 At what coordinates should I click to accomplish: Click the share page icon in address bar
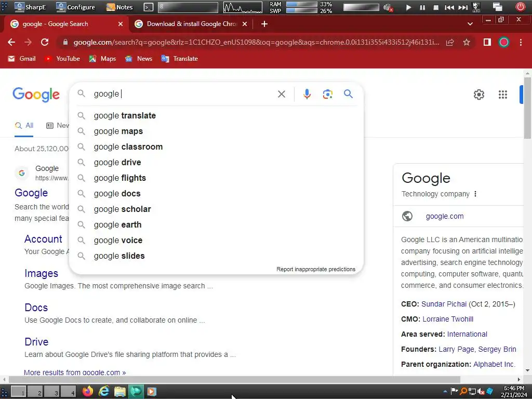[x=450, y=43]
